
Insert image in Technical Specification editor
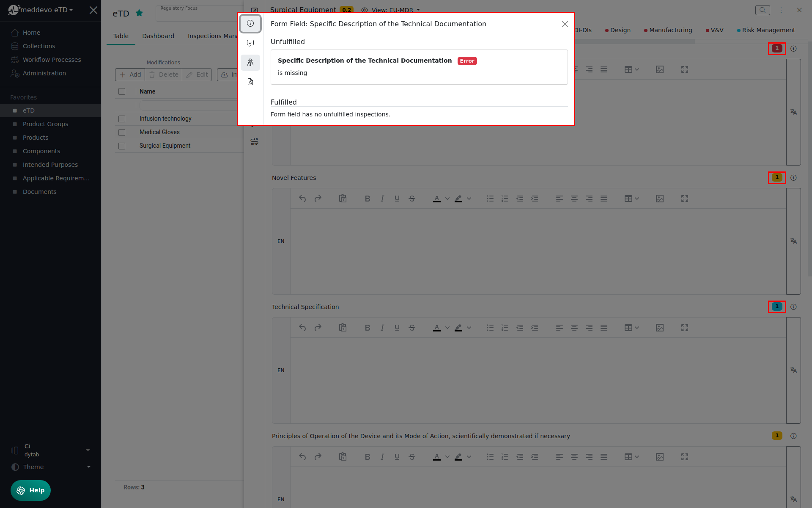[x=659, y=328]
